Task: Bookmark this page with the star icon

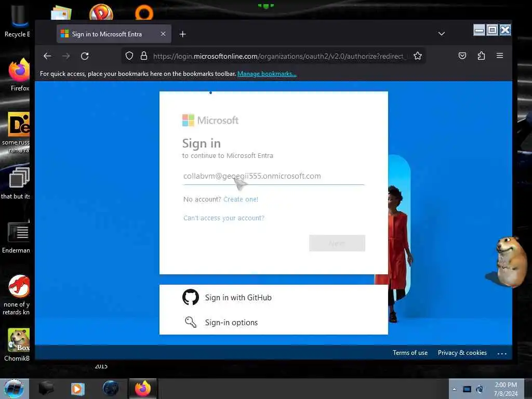Action: pos(418,56)
